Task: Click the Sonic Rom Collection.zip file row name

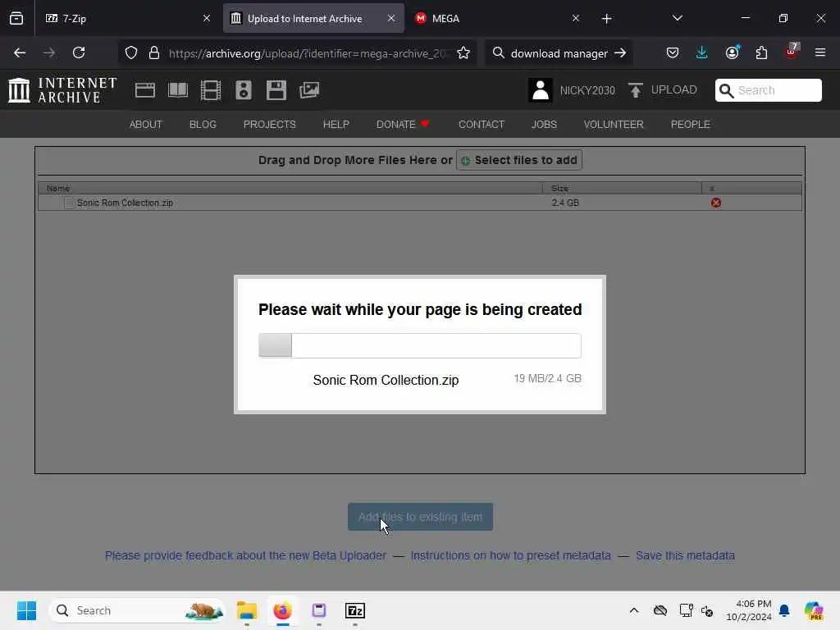Action: point(125,203)
